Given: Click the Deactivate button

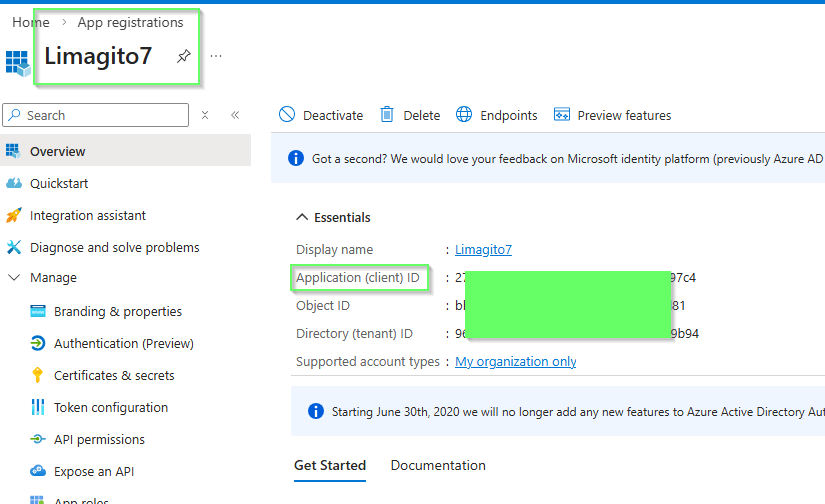Looking at the screenshot, I should click(320, 115).
